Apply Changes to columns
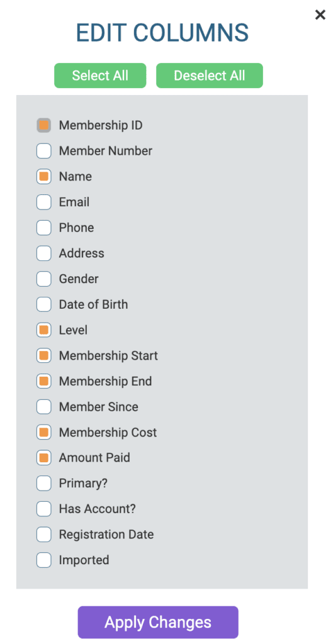This screenshot has height=644, width=333. [158, 622]
